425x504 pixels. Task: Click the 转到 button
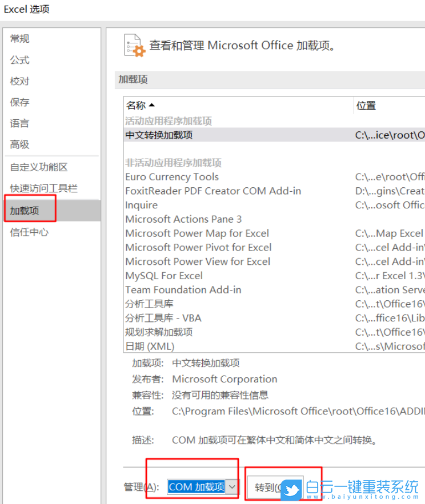coord(275,487)
